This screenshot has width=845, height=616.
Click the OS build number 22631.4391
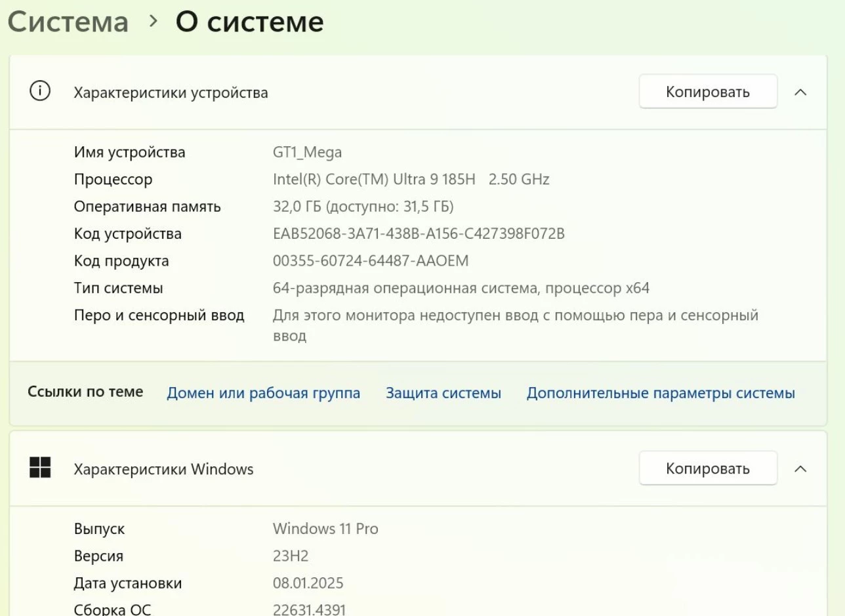[x=309, y=609]
